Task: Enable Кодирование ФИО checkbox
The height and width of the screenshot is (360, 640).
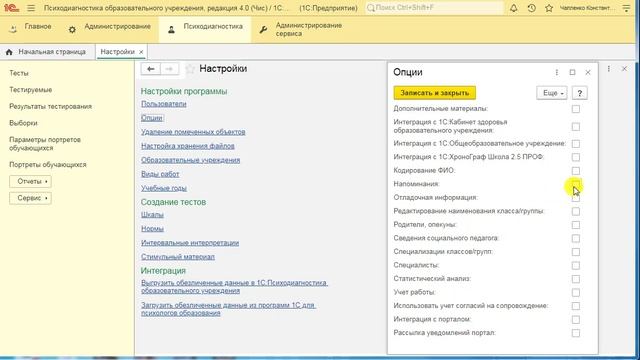Action: [x=576, y=171]
